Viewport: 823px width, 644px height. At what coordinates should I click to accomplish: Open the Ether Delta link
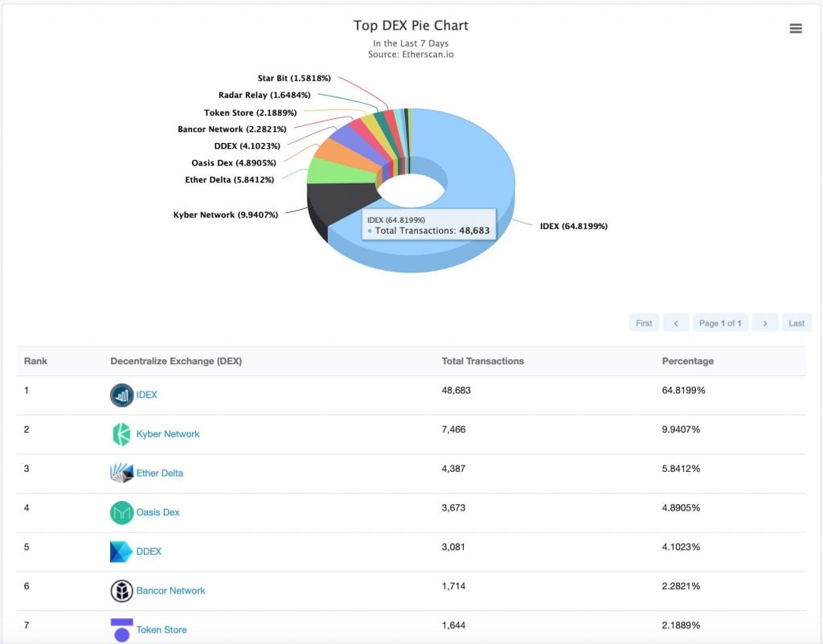160,473
